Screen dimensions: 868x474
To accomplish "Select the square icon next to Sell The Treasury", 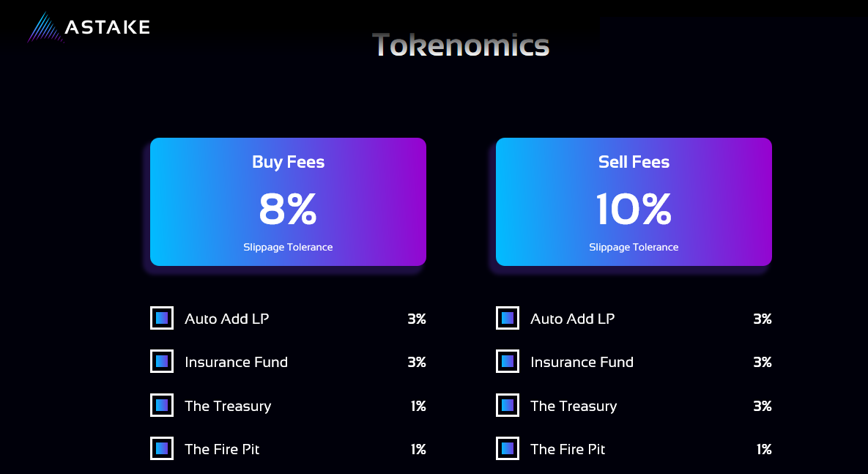I will (508, 405).
